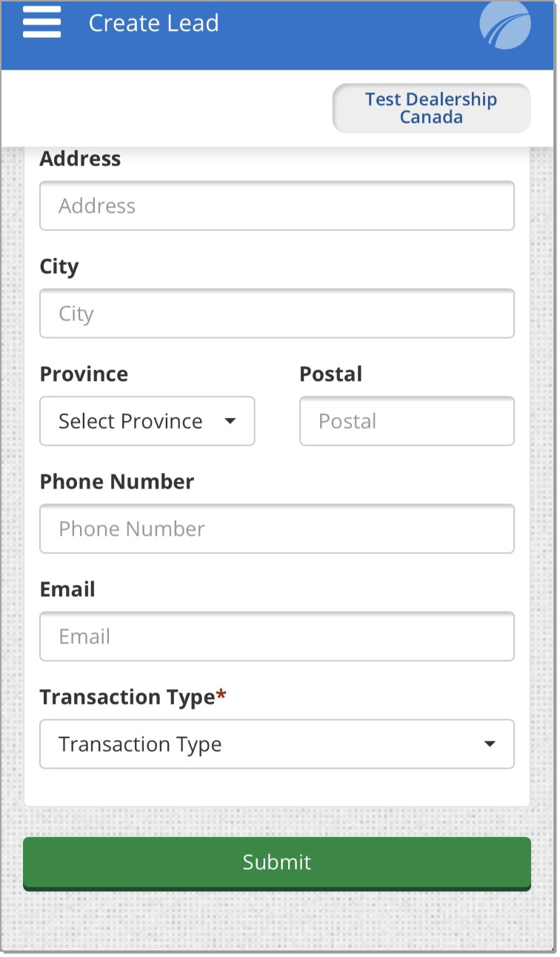Image resolution: width=560 pixels, height=957 pixels.
Task: Submit the lead with the green button
Action: coord(277,863)
